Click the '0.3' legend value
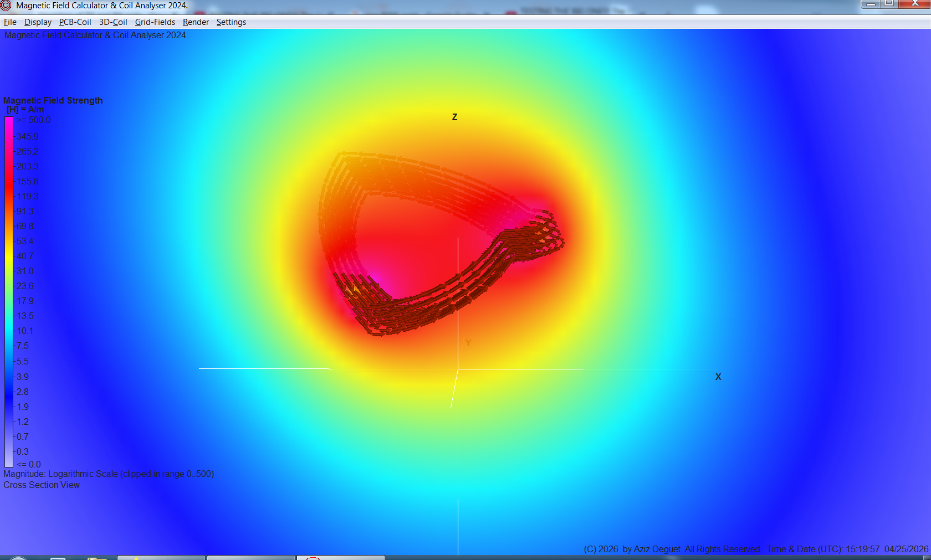 point(23,451)
